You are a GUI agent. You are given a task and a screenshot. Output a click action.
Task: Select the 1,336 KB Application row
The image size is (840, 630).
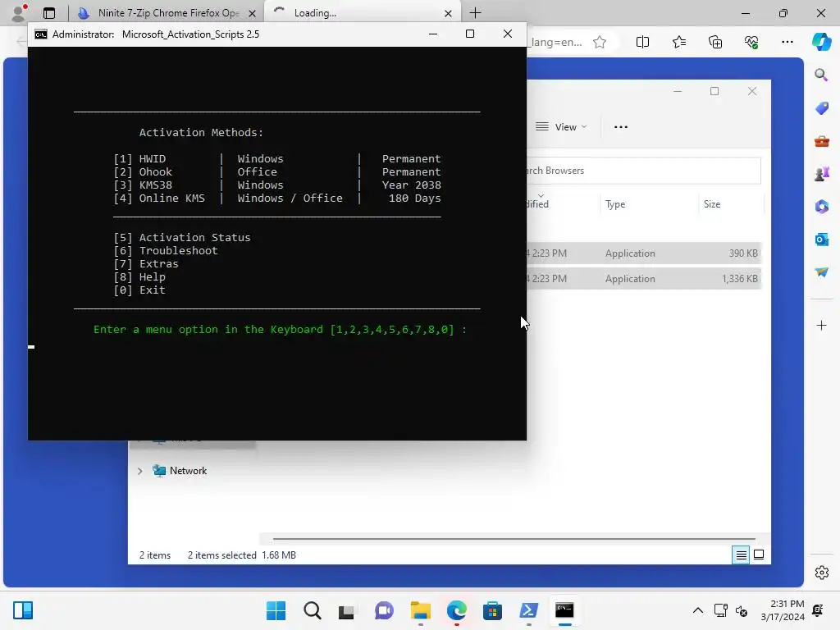[643, 279]
